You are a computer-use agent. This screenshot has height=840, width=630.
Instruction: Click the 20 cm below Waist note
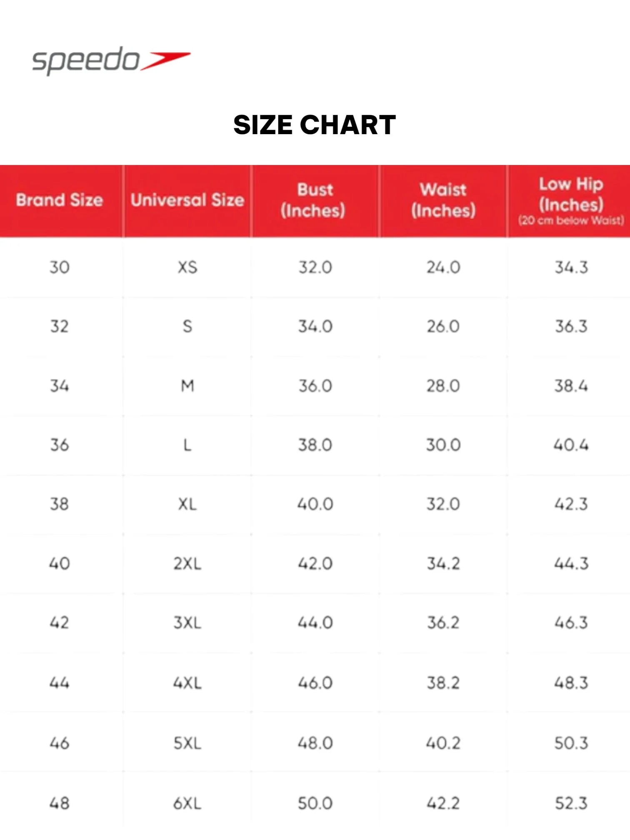571,220
